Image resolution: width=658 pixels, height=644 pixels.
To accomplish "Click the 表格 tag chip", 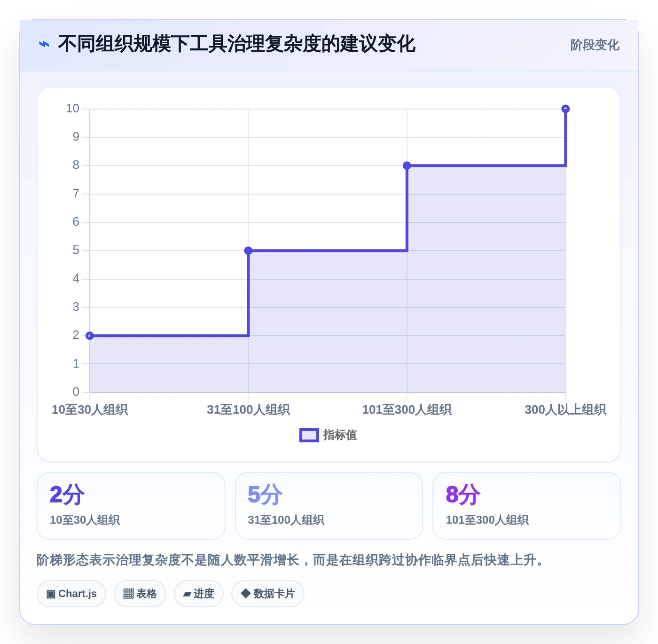I will pos(140,594).
